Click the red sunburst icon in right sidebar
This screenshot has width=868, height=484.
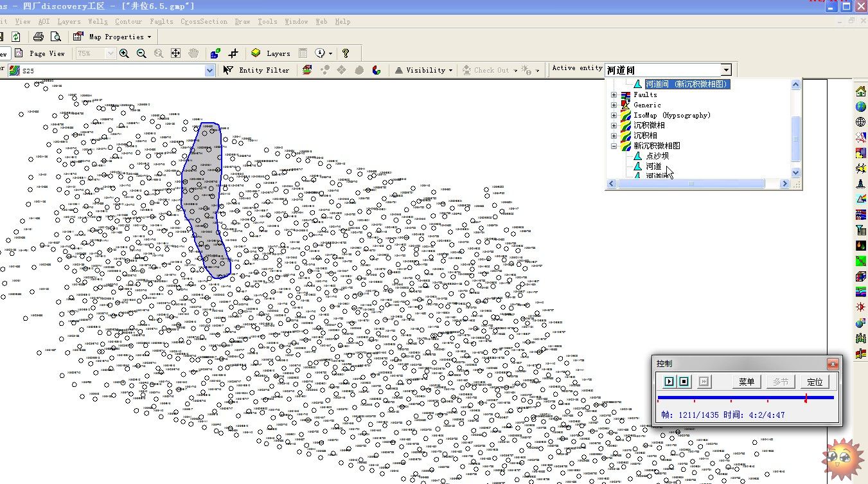(x=861, y=307)
